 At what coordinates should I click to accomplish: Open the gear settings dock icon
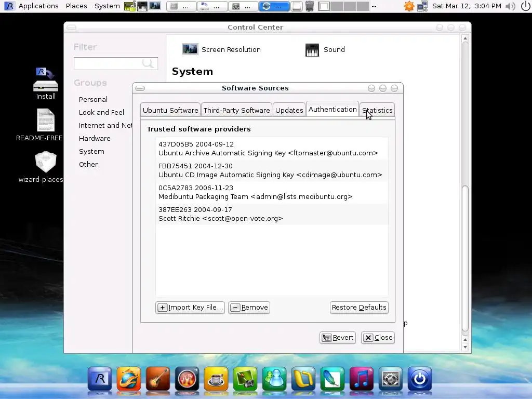click(x=391, y=379)
